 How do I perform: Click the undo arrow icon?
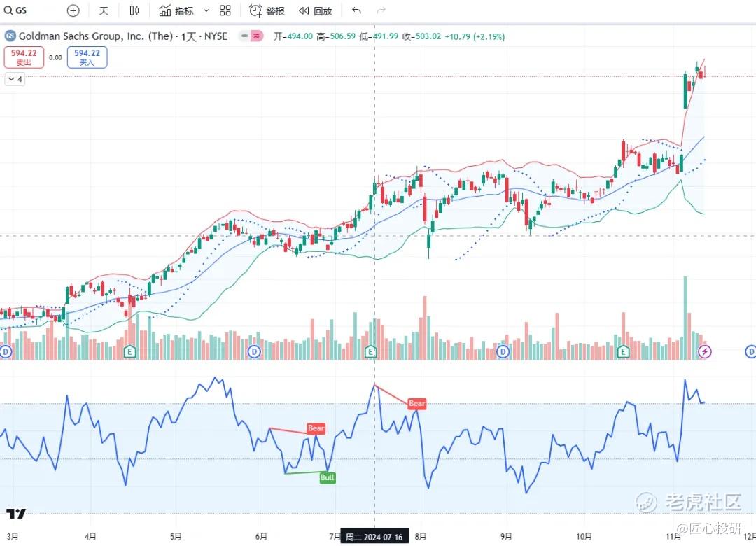coord(356,10)
